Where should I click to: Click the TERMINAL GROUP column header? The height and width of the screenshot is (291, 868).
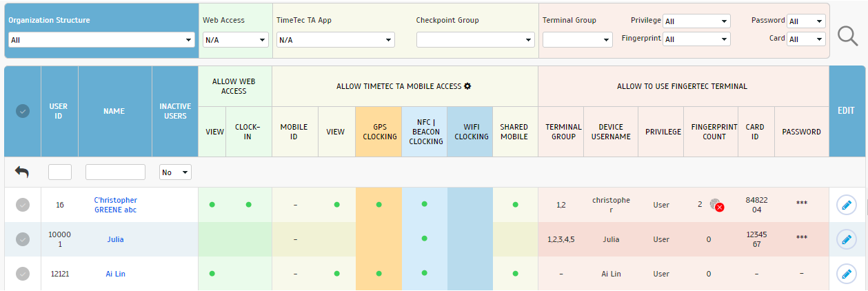click(561, 132)
